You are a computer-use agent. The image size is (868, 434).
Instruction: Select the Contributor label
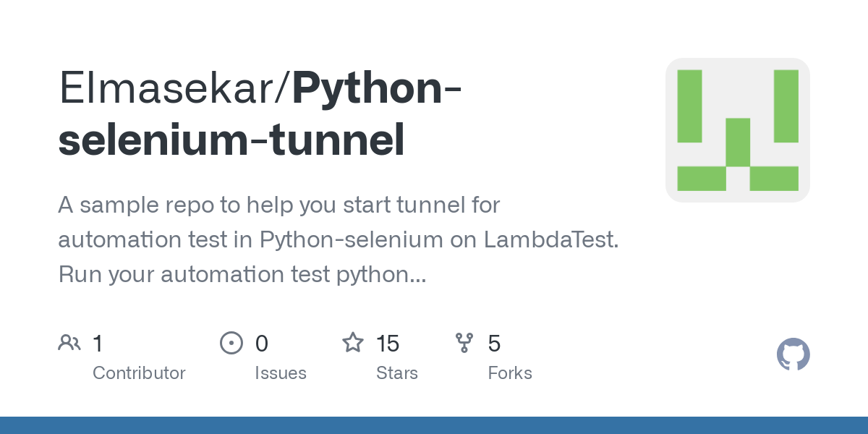pyautogui.click(x=139, y=373)
